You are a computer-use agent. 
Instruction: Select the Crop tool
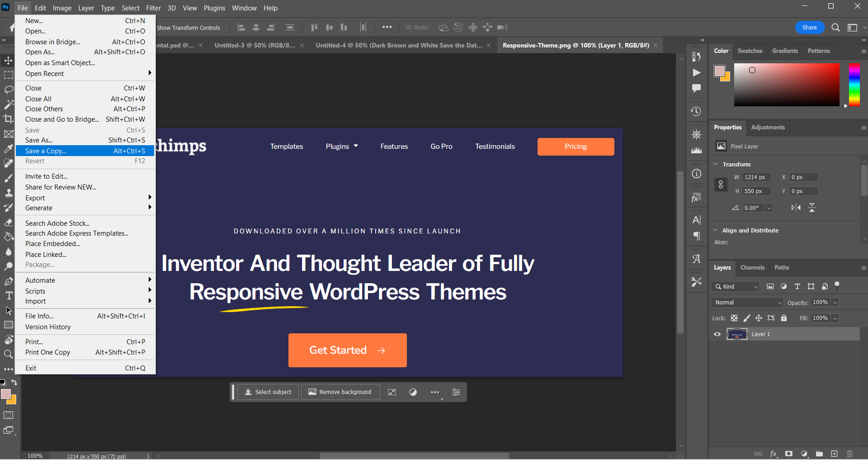click(8, 119)
